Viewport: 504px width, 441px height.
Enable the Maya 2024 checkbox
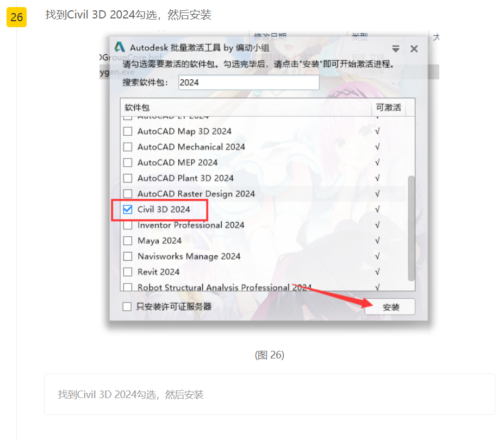[x=128, y=241]
